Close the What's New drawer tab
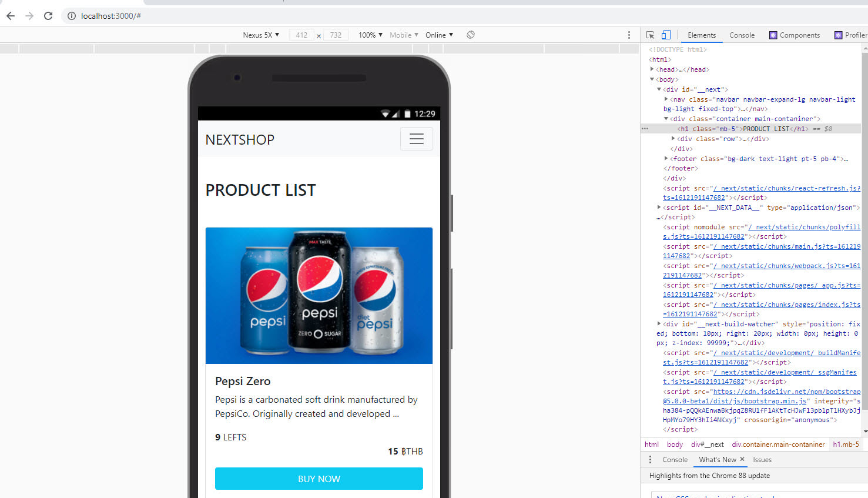The width and height of the screenshot is (868, 498). (x=742, y=459)
